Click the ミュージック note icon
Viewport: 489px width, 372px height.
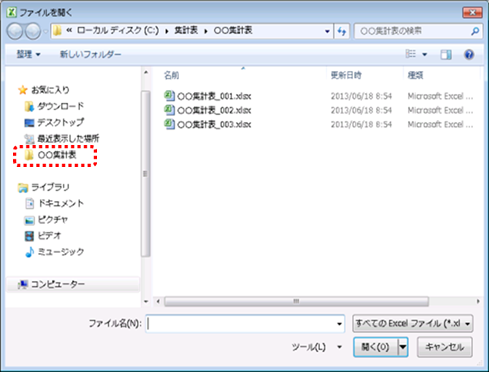[30, 252]
